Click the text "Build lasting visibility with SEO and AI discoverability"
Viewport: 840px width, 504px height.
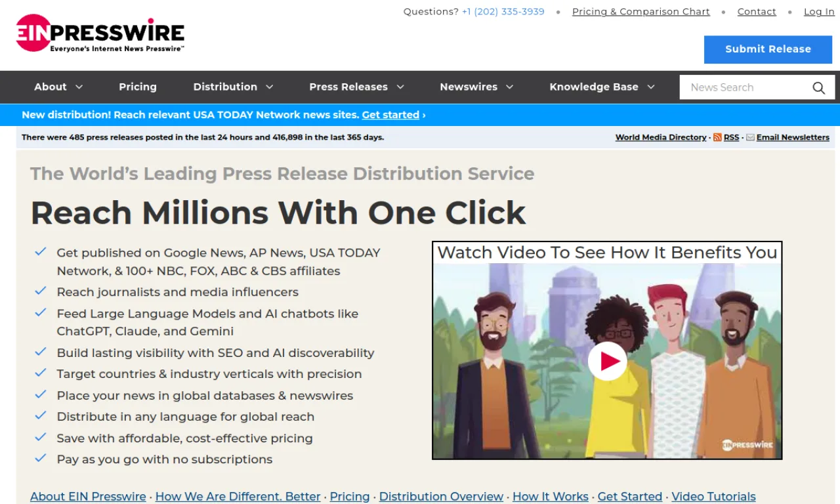(x=215, y=353)
